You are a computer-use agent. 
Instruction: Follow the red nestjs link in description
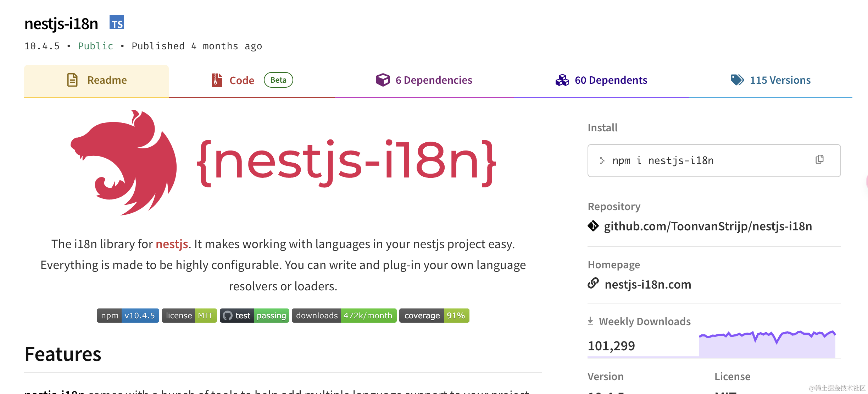[172, 244]
